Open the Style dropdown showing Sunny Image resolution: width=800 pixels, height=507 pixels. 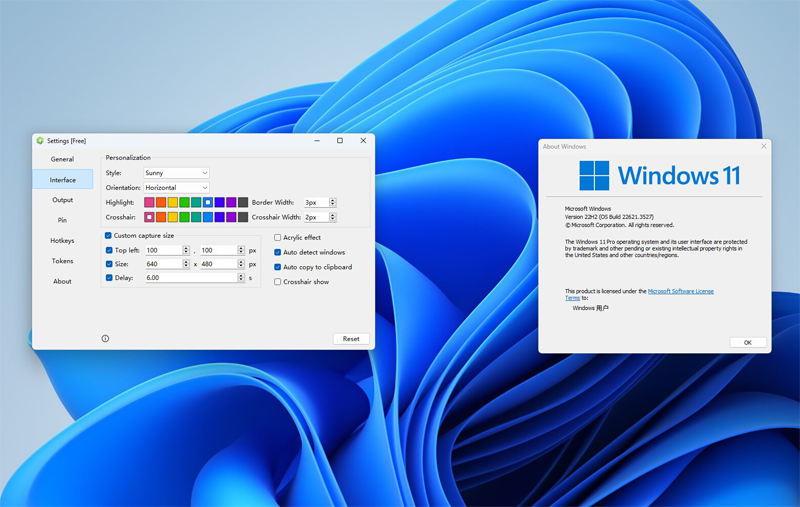[176, 173]
